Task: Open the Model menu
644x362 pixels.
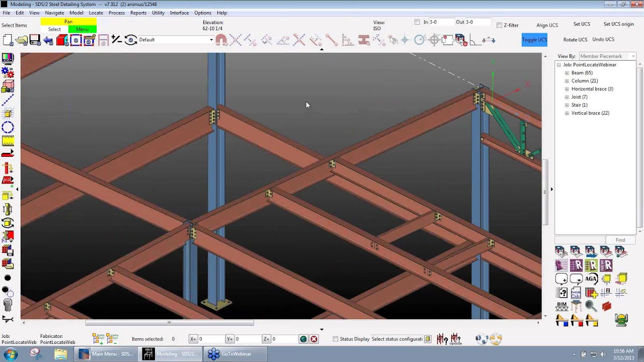Action: click(x=76, y=13)
